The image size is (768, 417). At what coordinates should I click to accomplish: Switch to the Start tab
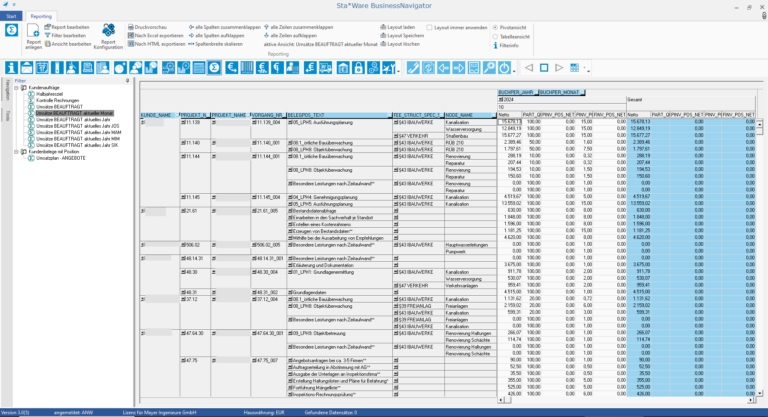11,16
